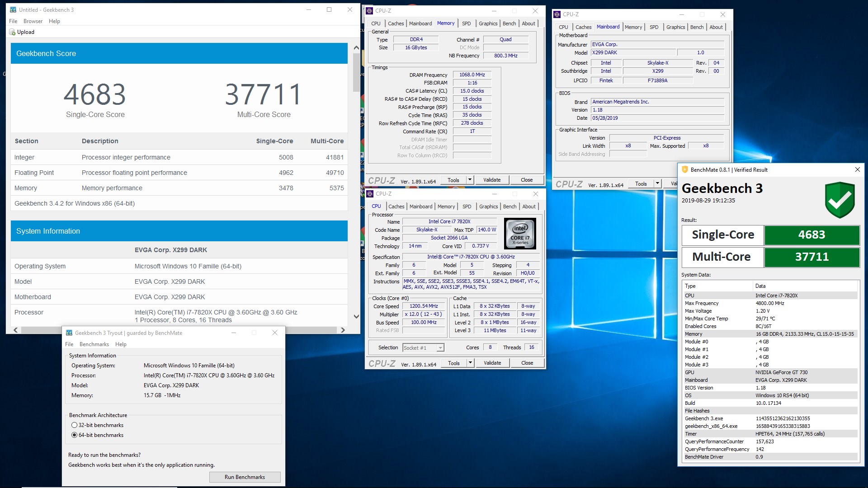The image size is (868, 488).
Task: Click Tools button in CPU-Z CPU window
Action: pyautogui.click(x=453, y=363)
